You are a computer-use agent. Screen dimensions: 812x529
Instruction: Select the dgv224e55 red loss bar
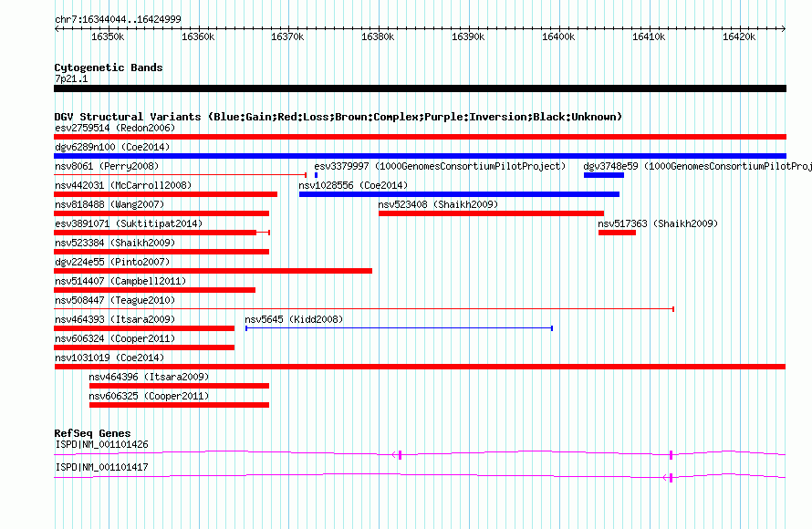[x=213, y=271]
